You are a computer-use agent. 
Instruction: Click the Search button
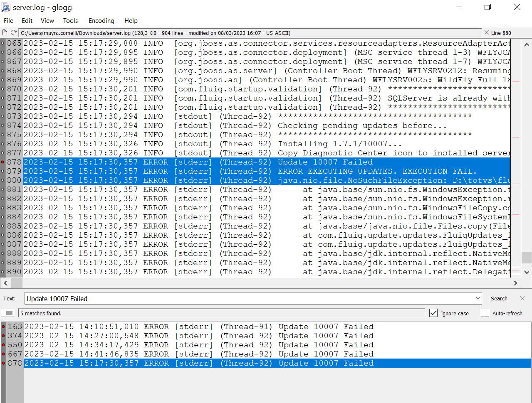499,298
